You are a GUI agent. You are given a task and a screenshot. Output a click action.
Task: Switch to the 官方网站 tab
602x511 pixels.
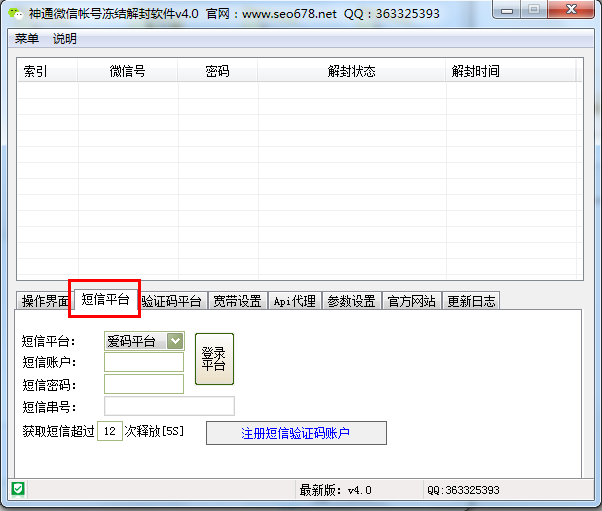click(x=412, y=301)
